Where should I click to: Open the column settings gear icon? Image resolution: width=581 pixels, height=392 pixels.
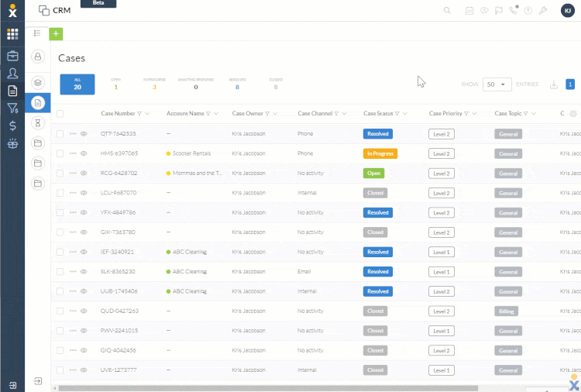pos(572,114)
